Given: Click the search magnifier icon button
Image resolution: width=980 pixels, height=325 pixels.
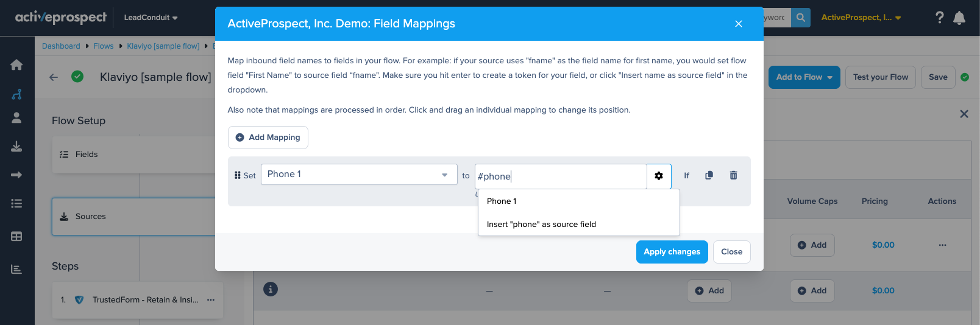Looking at the screenshot, I should [801, 18].
